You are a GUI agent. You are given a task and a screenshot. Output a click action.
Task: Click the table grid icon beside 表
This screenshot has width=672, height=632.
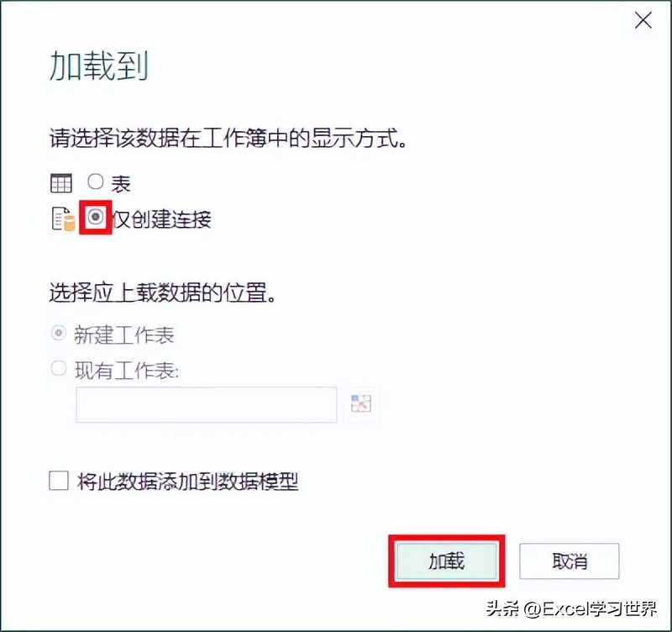tap(61, 183)
